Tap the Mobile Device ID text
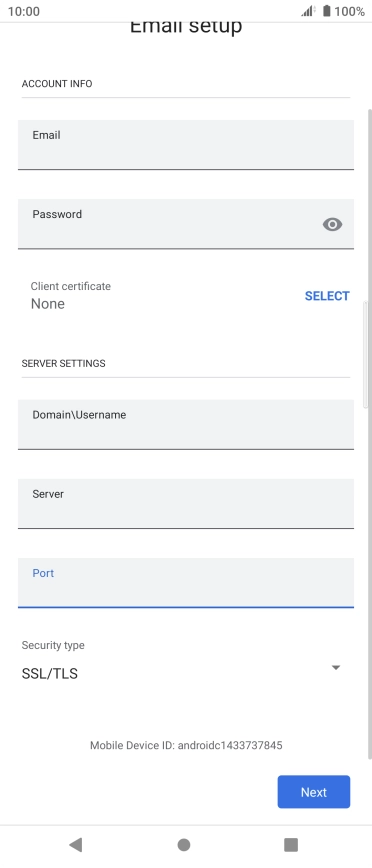The image size is (372, 868). pyautogui.click(x=186, y=745)
